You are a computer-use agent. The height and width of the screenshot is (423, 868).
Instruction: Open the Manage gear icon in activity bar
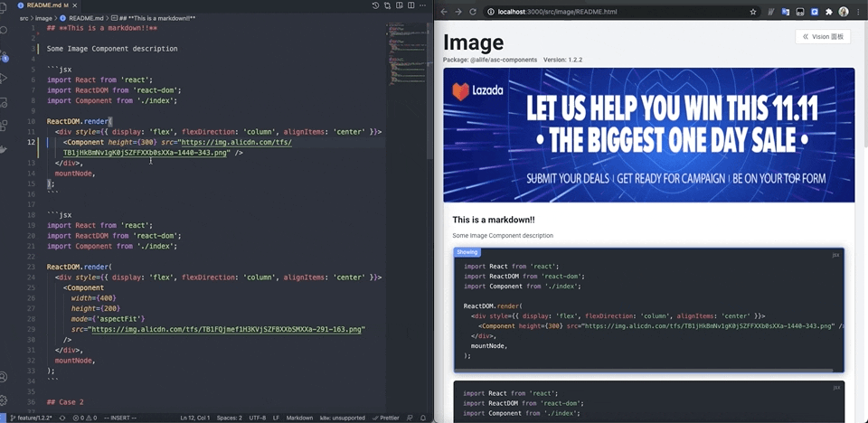click(5, 399)
